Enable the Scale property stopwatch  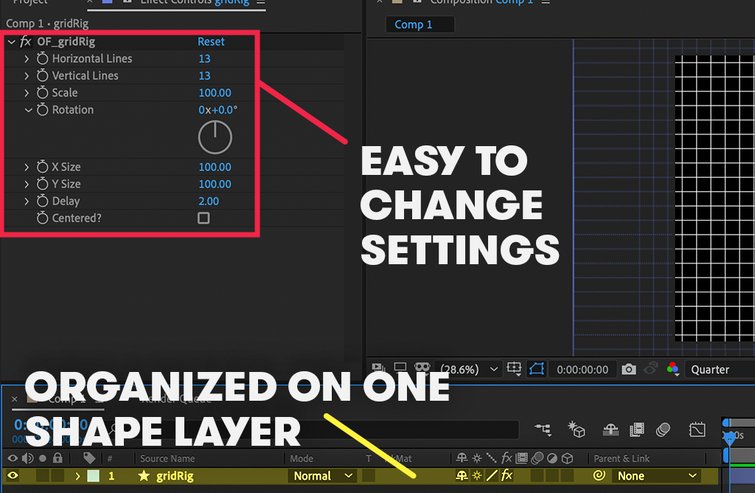pos(42,93)
